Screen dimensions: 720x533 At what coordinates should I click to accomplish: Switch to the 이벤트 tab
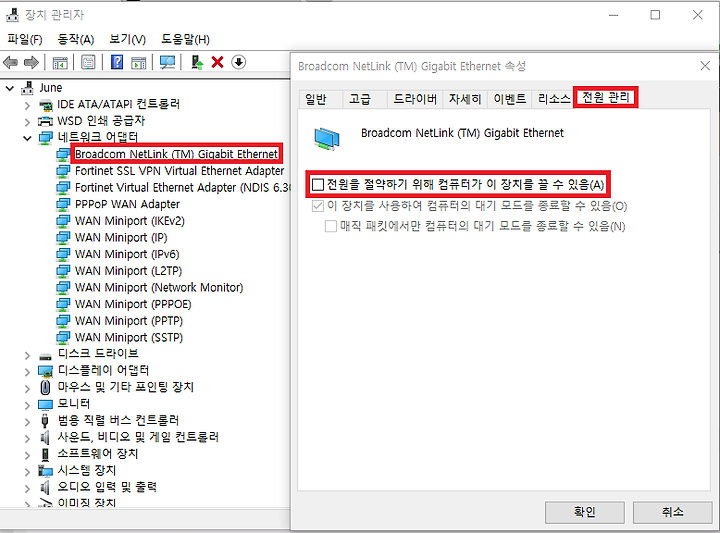pos(509,99)
